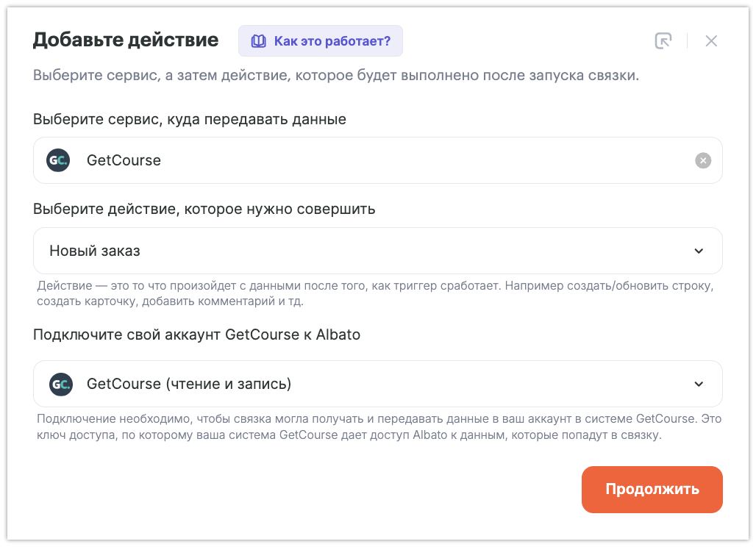
Task: Click the book icon beside "Как это работает?"
Action: pyautogui.click(x=258, y=41)
